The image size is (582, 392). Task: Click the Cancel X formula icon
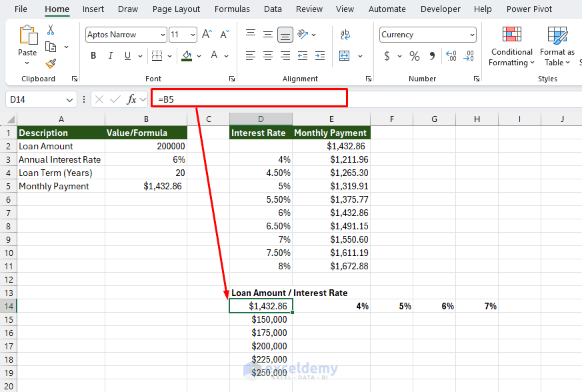tap(99, 99)
